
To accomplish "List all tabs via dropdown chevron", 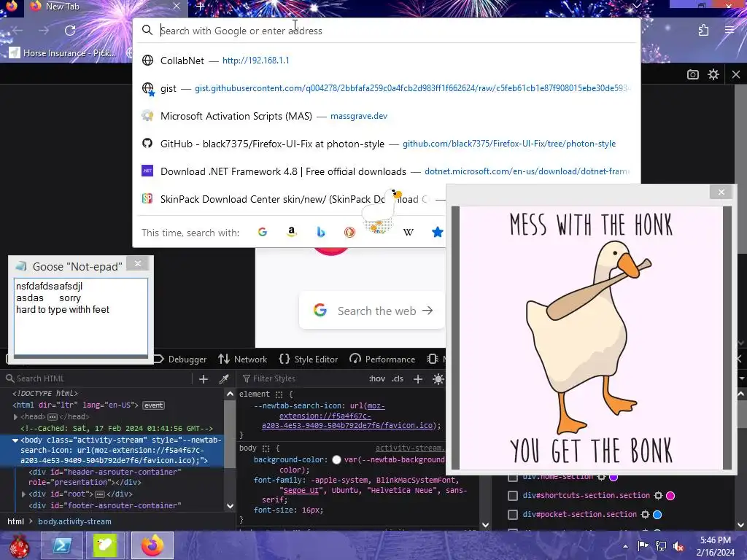I will pyautogui.click(x=636, y=6).
